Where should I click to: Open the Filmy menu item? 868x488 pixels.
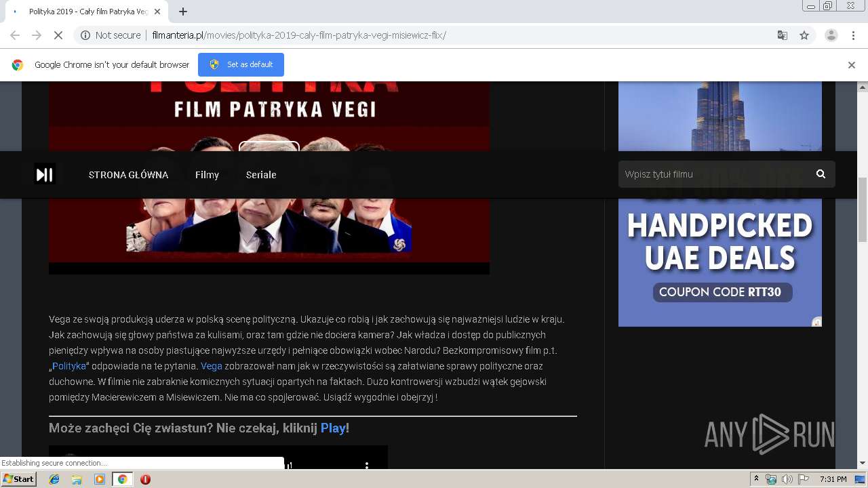click(x=207, y=175)
